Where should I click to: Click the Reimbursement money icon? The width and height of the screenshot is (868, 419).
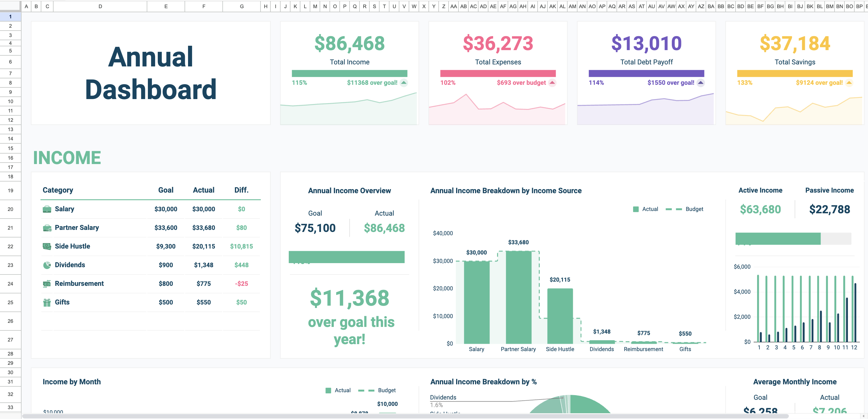click(47, 284)
